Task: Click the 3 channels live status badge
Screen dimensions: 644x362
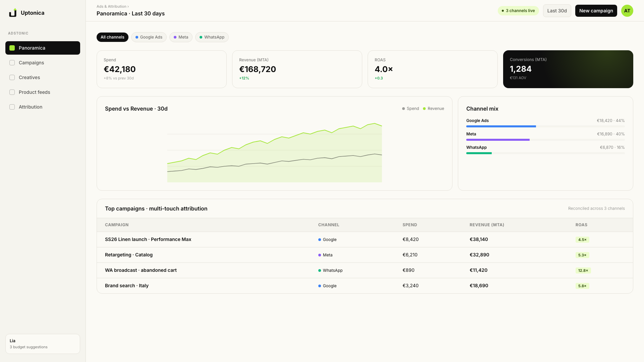Action: 518,11
